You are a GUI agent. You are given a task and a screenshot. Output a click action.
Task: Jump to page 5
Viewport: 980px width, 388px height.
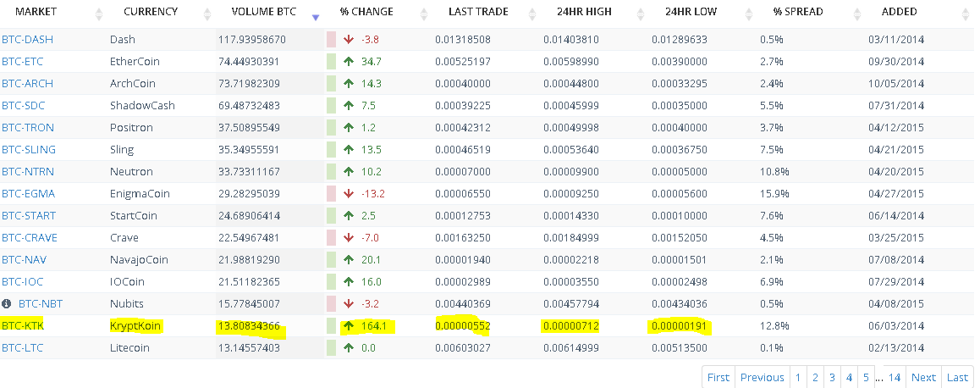tap(866, 377)
